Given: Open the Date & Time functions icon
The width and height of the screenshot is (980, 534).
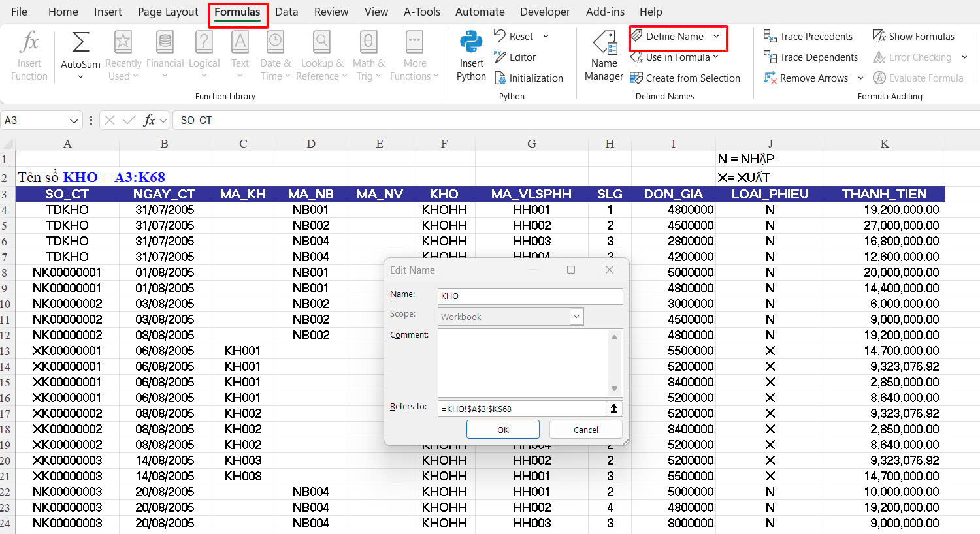Looking at the screenshot, I should click(275, 43).
